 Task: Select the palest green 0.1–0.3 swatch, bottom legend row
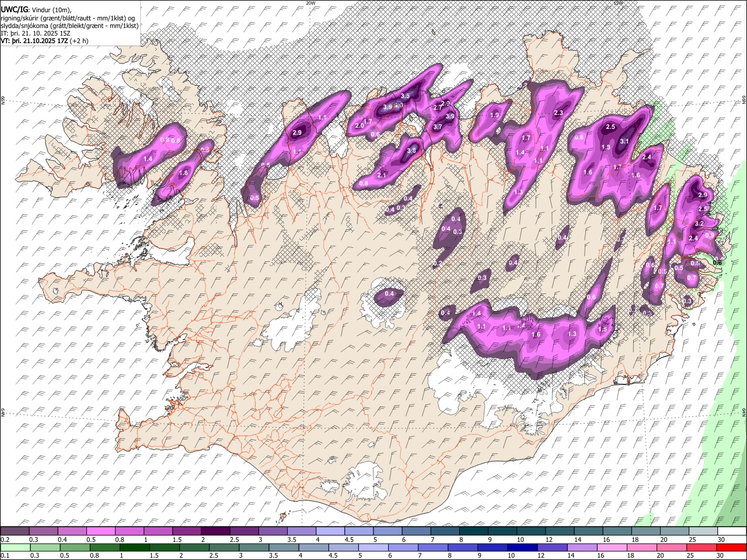16,547
